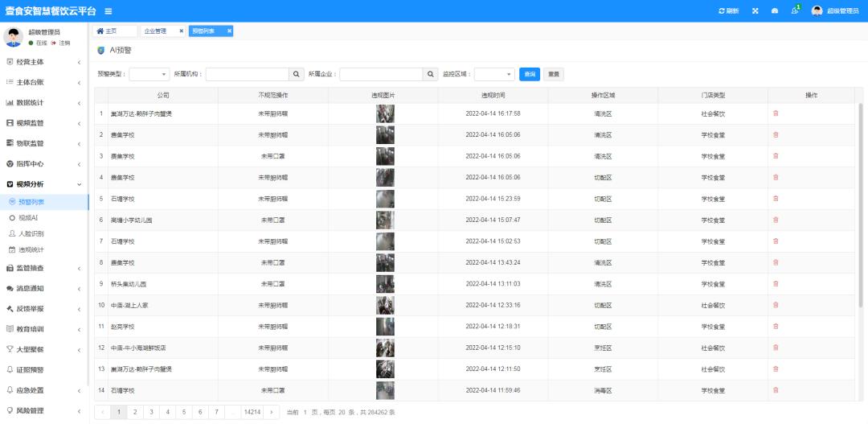Switch to the 主页 tab
Viewport: 868px width, 424px height.
[115, 31]
